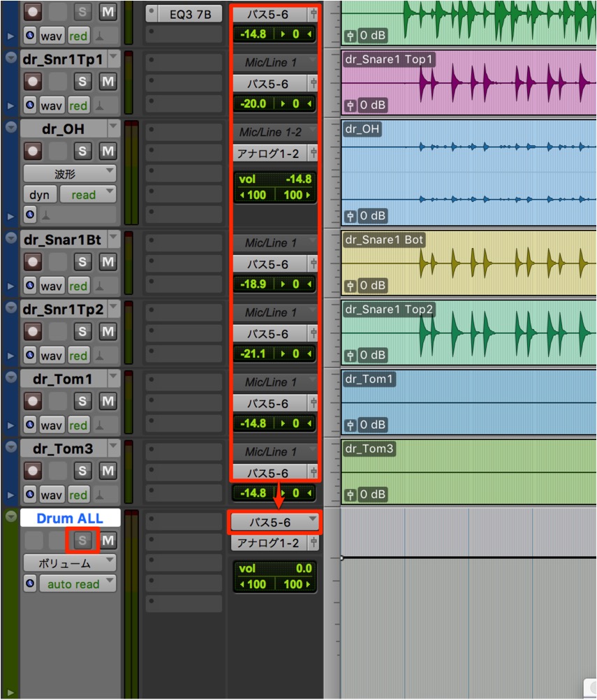The height and width of the screenshot is (700, 597).
Task: Click the clip gain fader icon on dr_Tom3 clip
Action: click(351, 495)
